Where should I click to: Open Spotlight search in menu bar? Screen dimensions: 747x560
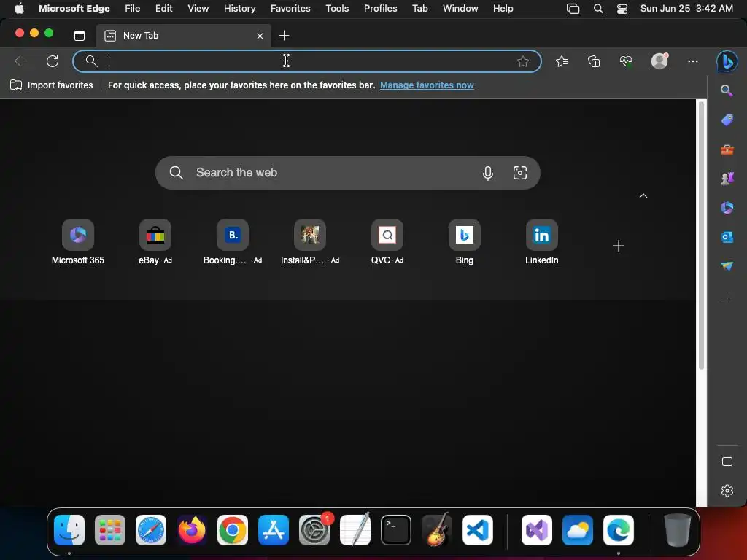coord(598,9)
